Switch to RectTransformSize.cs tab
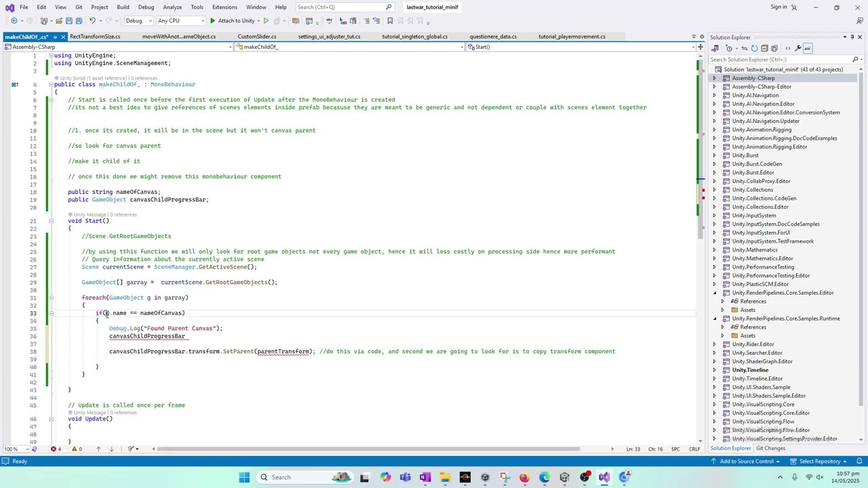Screen dimensions: 868x488 coord(95,37)
